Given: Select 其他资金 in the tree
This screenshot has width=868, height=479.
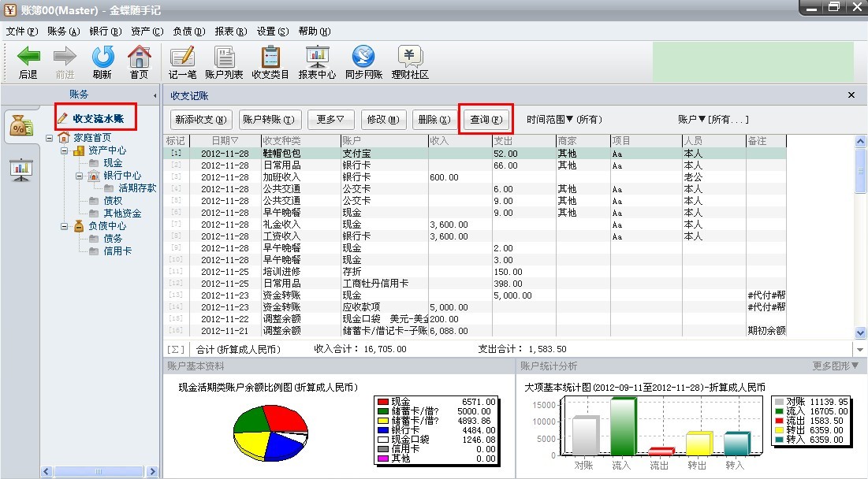Looking at the screenshot, I should (122, 214).
